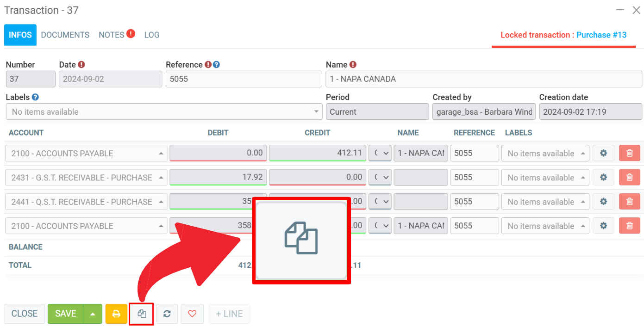Click the refresh arrows icon button
The height and width of the screenshot is (327, 644).
tap(167, 314)
